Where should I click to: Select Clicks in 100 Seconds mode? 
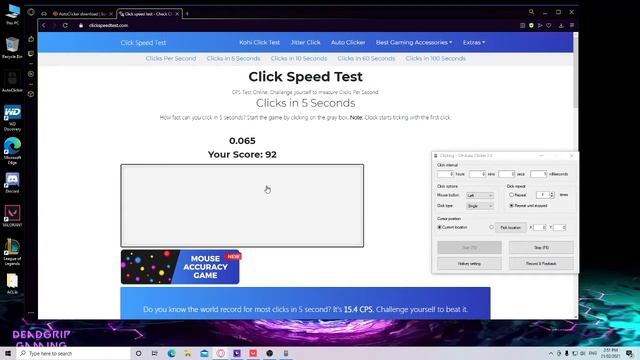click(x=436, y=59)
